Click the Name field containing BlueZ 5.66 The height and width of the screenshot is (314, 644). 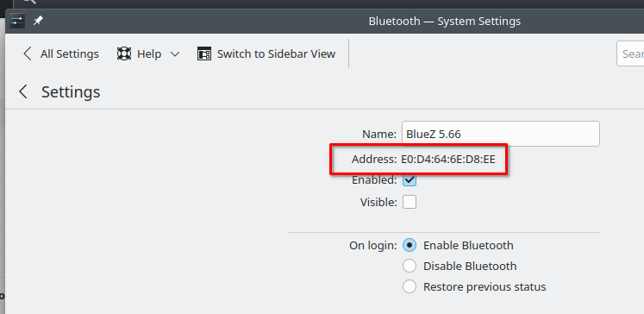pyautogui.click(x=501, y=134)
